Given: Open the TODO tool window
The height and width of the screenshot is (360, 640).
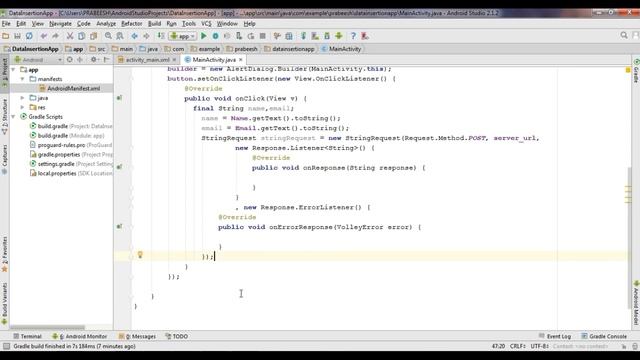Looking at the screenshot, I should [177, 336].
